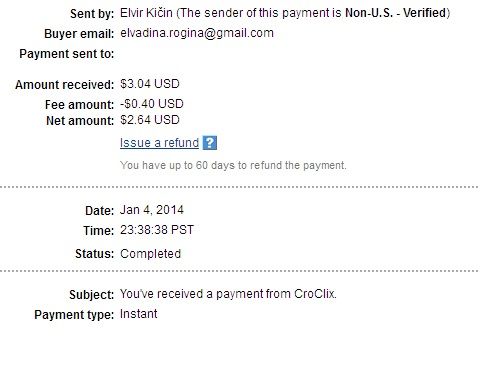Screen dimensions: 480x366
Task: Select the sender name Elvir Kičin
Action: [146, 13]
